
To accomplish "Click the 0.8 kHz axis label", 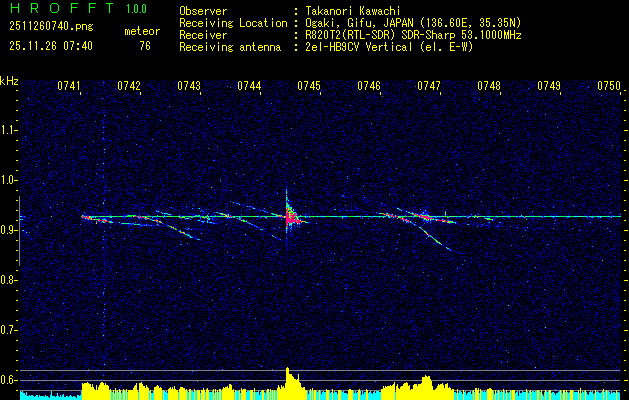I will 8,280.
